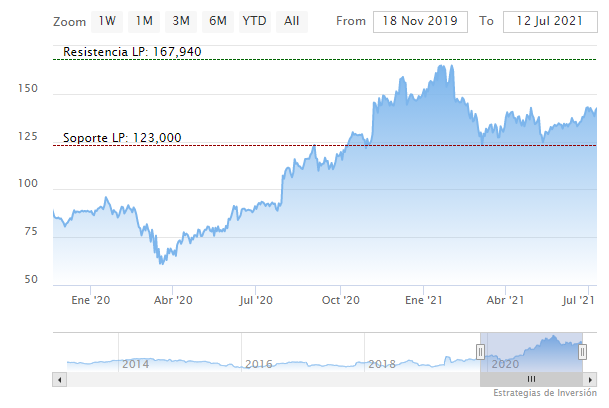The width and height of the screenshot is (609, 408).
Task: Set zoom range to 1W
Action: pyautogui.click(x=109, y=21)
